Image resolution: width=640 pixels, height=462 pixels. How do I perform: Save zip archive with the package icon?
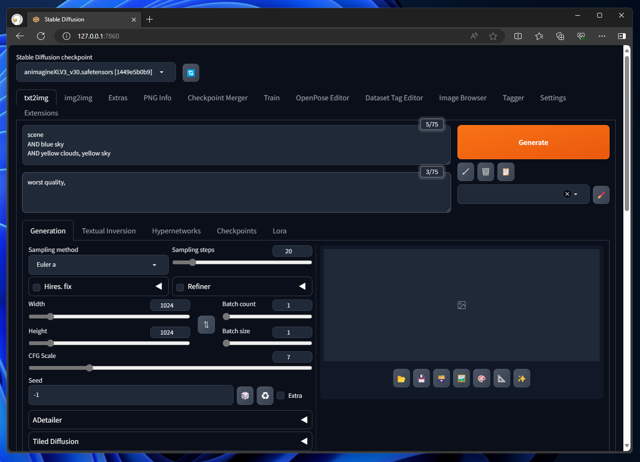click(x=441, y=379)
